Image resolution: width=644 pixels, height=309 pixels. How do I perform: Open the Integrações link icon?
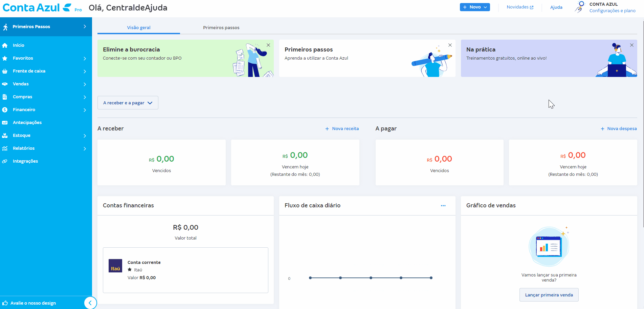5,161
